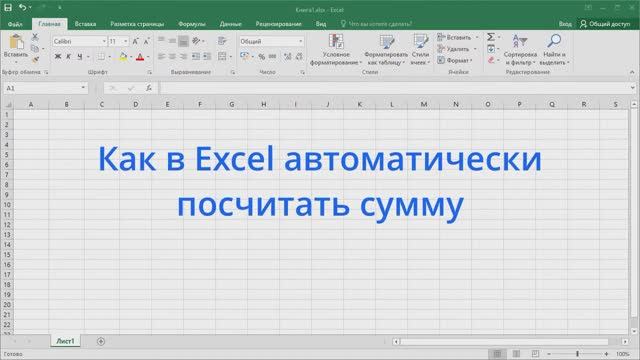Align text right in cell
Screen dimensions: 640x360
[183, 56]
